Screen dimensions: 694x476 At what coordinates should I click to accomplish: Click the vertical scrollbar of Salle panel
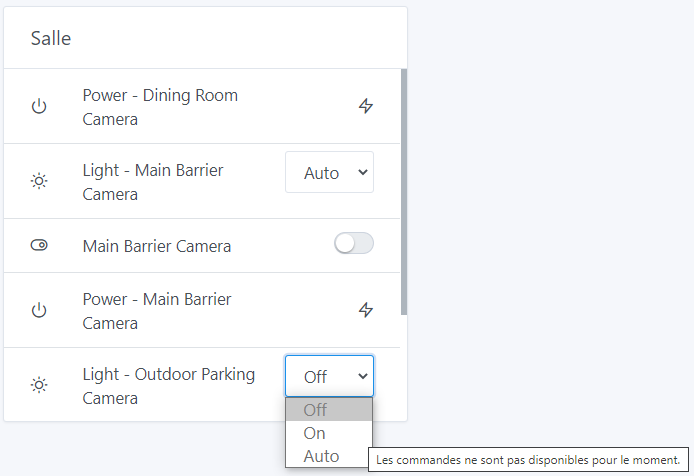click(404, 192)
